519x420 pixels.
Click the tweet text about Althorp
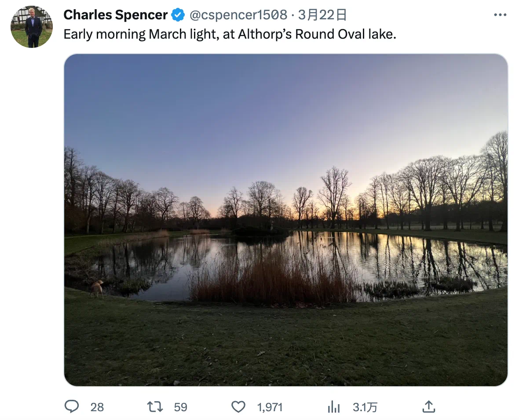pos(230,34)
